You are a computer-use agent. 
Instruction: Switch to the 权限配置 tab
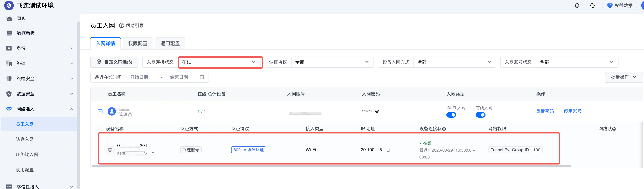[138, 44]
